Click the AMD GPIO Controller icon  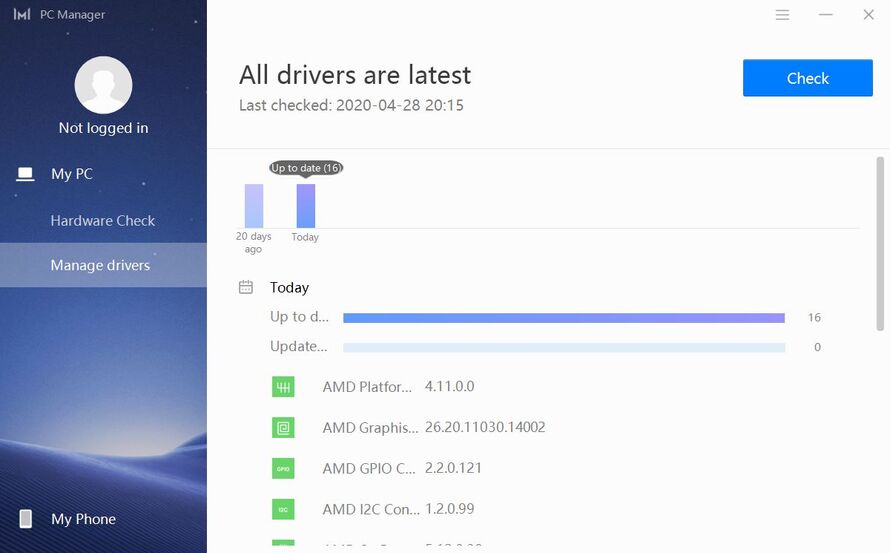pos(284,468)
